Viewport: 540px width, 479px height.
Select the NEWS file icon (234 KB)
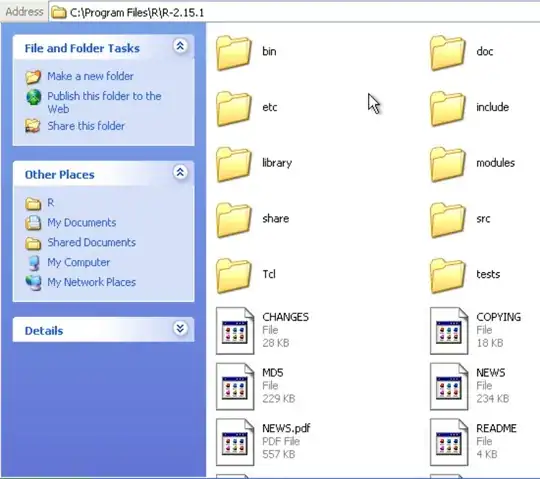point(449,387)
